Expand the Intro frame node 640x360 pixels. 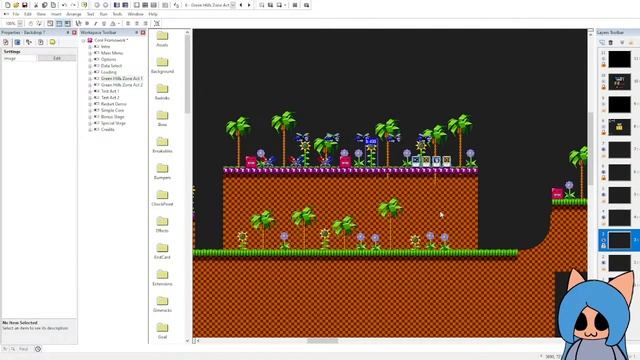pos(90,47)
